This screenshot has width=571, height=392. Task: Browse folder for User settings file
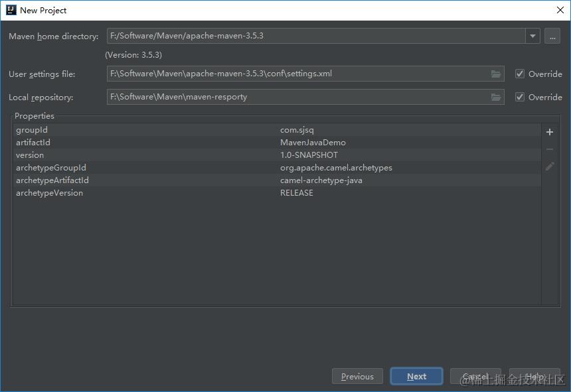(495, 74)
